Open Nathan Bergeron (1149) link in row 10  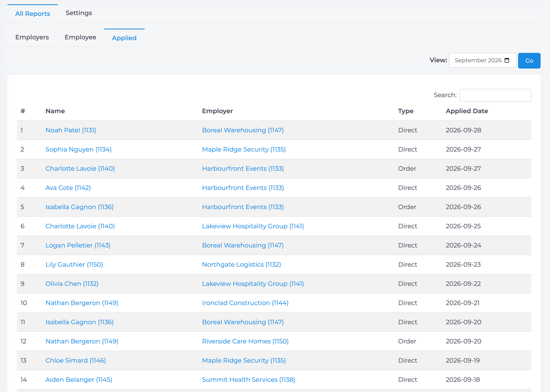coord(82,303)
